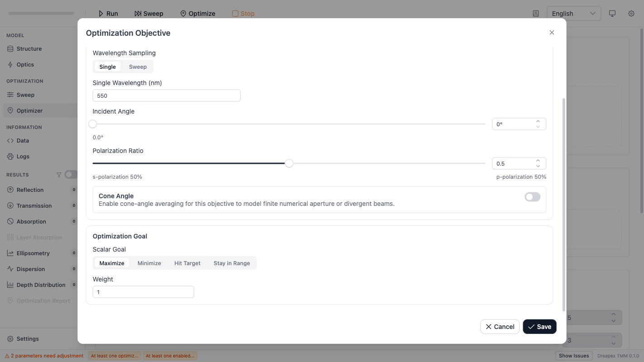Image resolution: width=644 pixels, height=362 pixels.
Task: Decrease Polarization Ratio using the stepper
Action: pyautogui.click(x=538, y=166)
